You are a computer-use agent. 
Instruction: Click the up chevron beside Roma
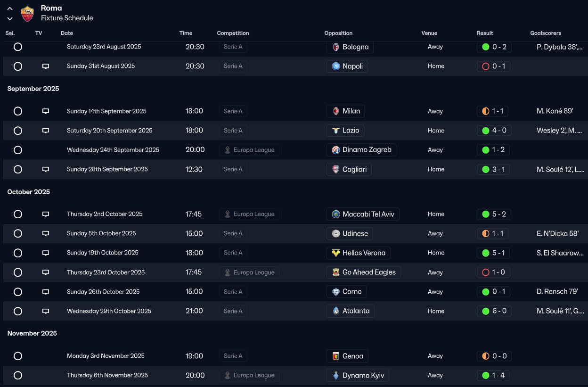(x=10, y=8)
